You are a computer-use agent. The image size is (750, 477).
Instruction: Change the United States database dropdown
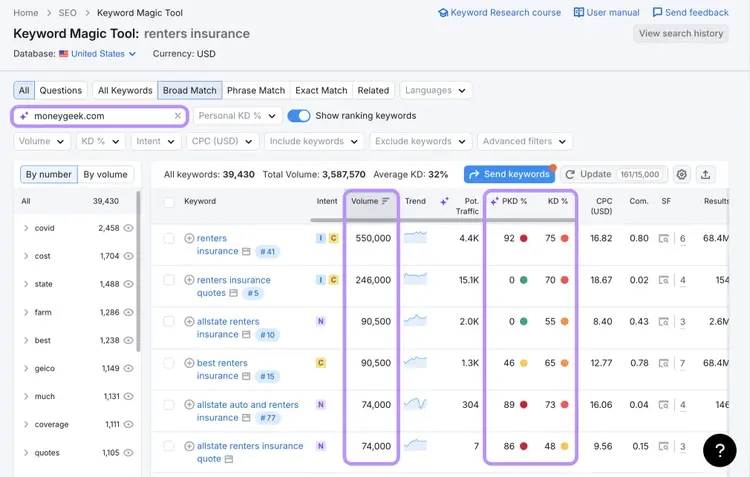pos(98,54)
